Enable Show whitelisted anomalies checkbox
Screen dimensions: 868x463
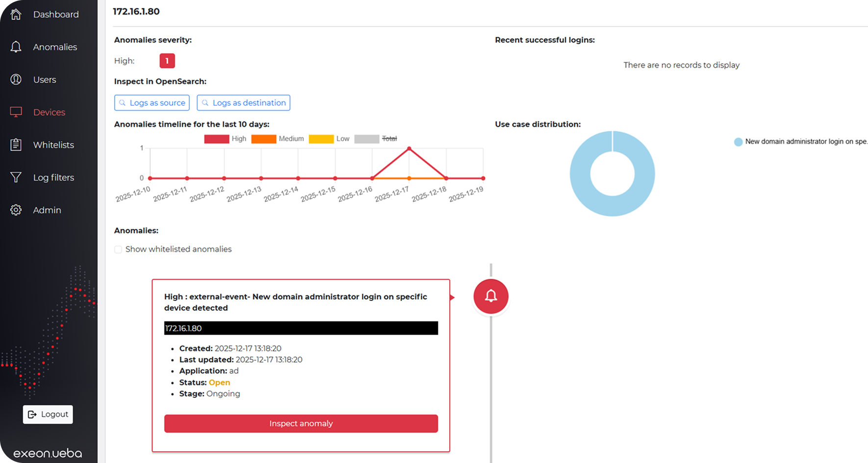[118, 249]
